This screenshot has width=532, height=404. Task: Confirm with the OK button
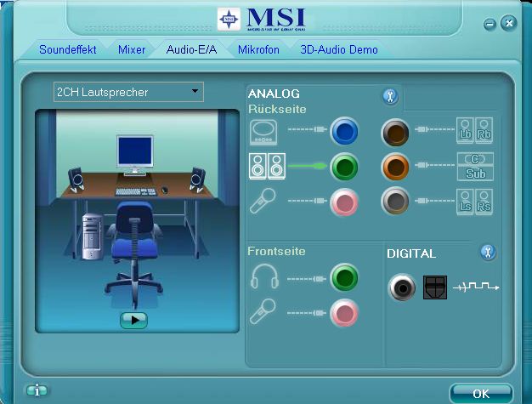[x=481, y=394]
